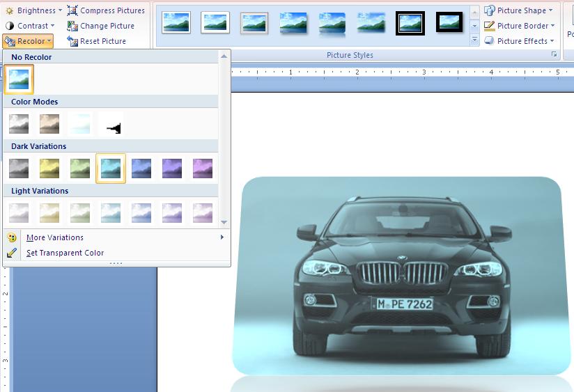Select the Sepia color mode thumbnail
This screenshot has width=574, height=392.
tap(49, 124)
